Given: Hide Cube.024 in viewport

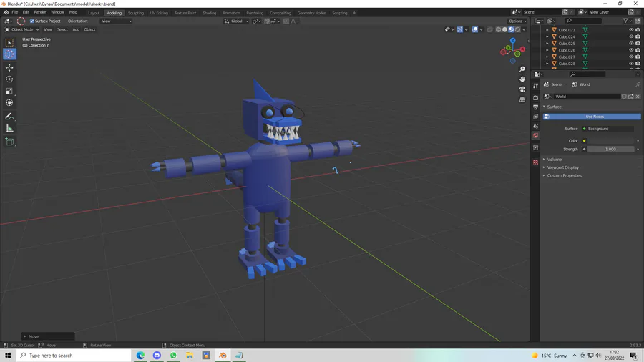Looking at the screenshot, I should (631, 36).
